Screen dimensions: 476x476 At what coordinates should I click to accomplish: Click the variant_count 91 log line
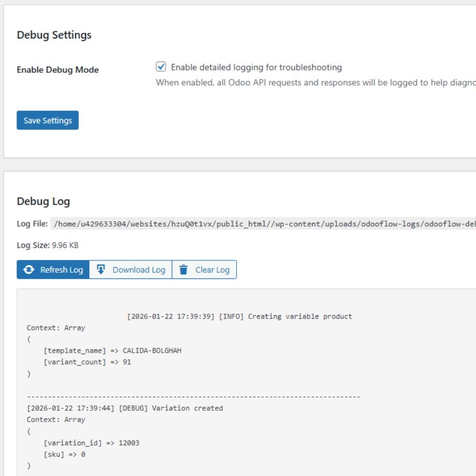87,362
